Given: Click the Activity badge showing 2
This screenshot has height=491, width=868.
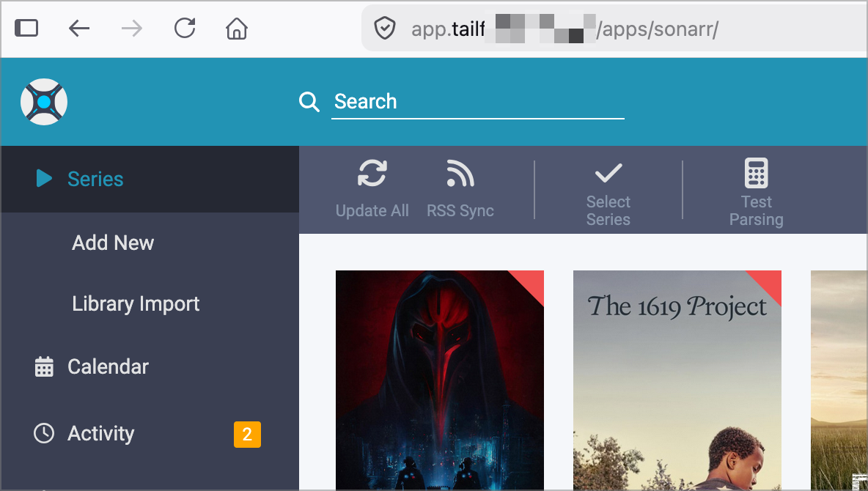Looking at the screenshot, I should (247, 435).
